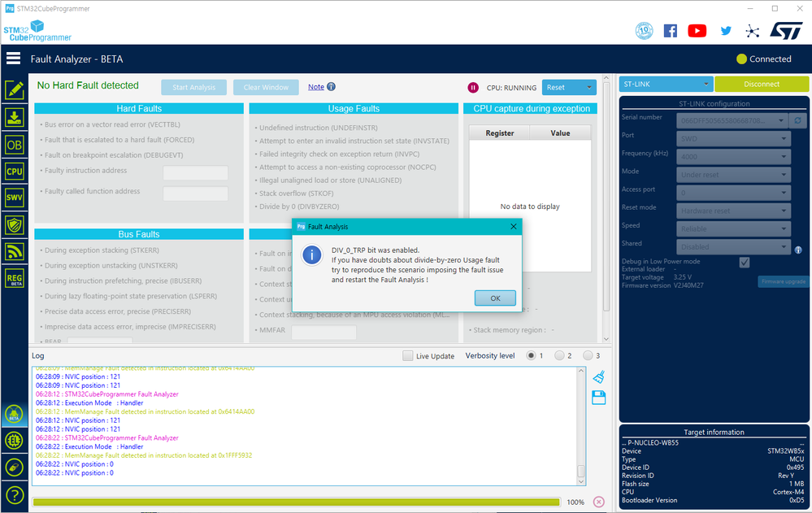The width and height of the screenshot is (812, 513).
Task: Select verbosity level 2
Action: 558,355
